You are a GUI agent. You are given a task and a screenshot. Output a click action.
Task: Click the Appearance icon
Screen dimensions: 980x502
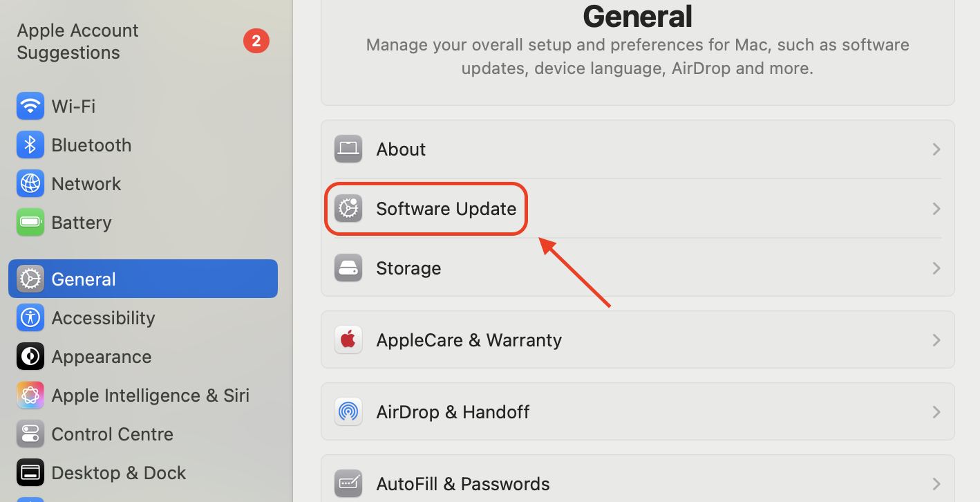(30, 356)
